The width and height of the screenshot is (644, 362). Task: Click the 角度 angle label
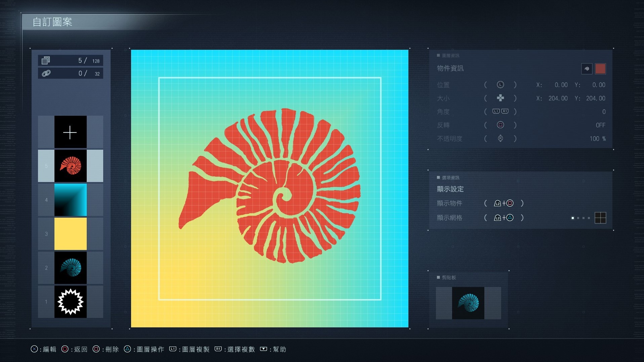click(443, 112)
